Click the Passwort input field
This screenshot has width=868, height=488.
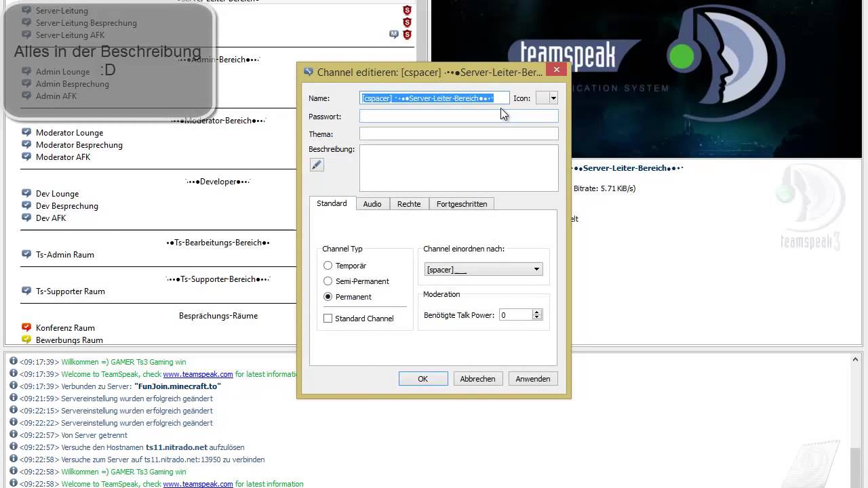459,117
